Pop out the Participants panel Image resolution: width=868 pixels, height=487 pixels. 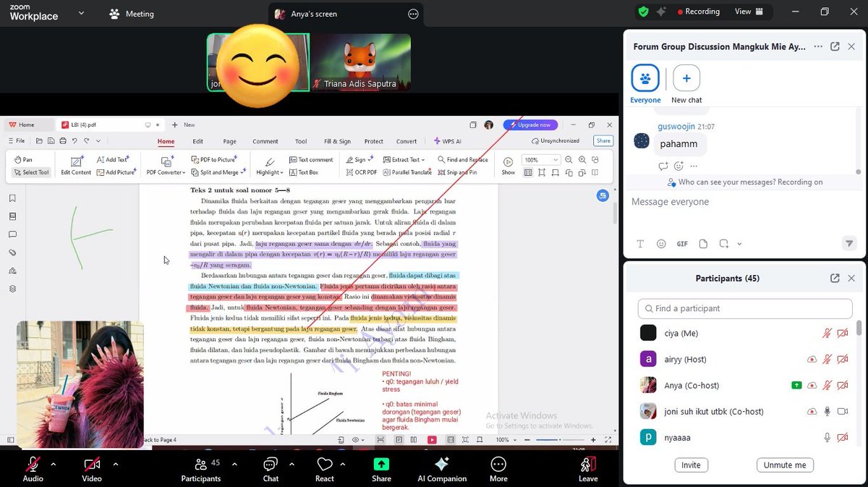(835, 278)
